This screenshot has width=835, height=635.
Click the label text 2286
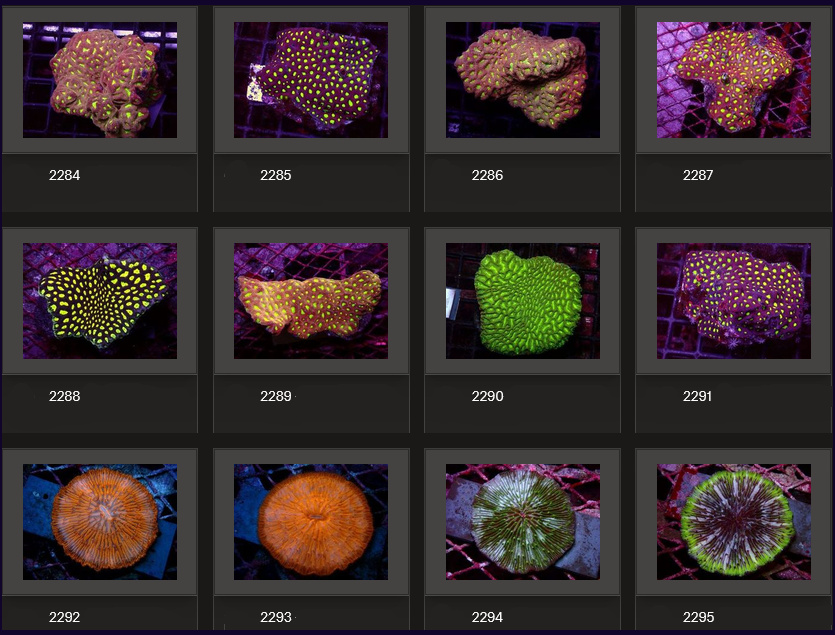click(x=487, y=175)
